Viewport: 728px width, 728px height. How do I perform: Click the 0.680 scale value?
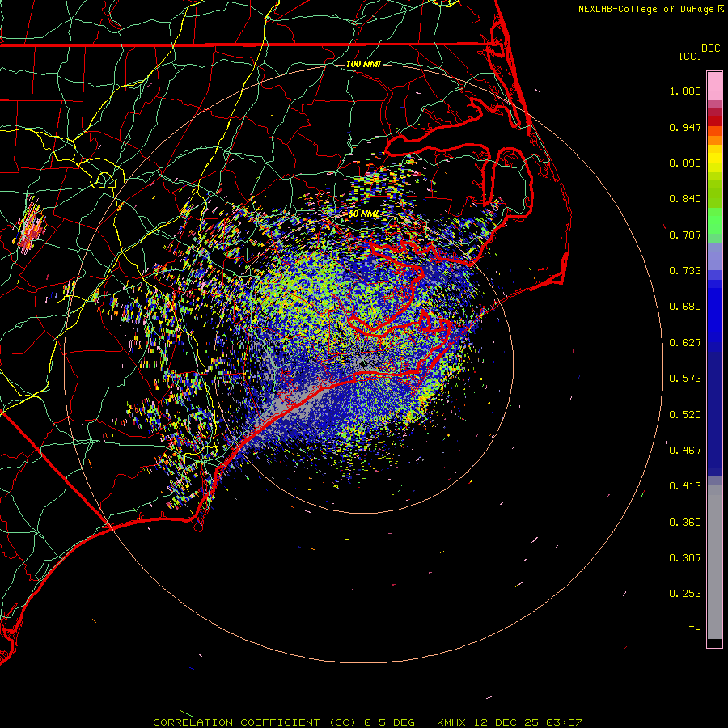pyautogui.click(x=685, y=307)
